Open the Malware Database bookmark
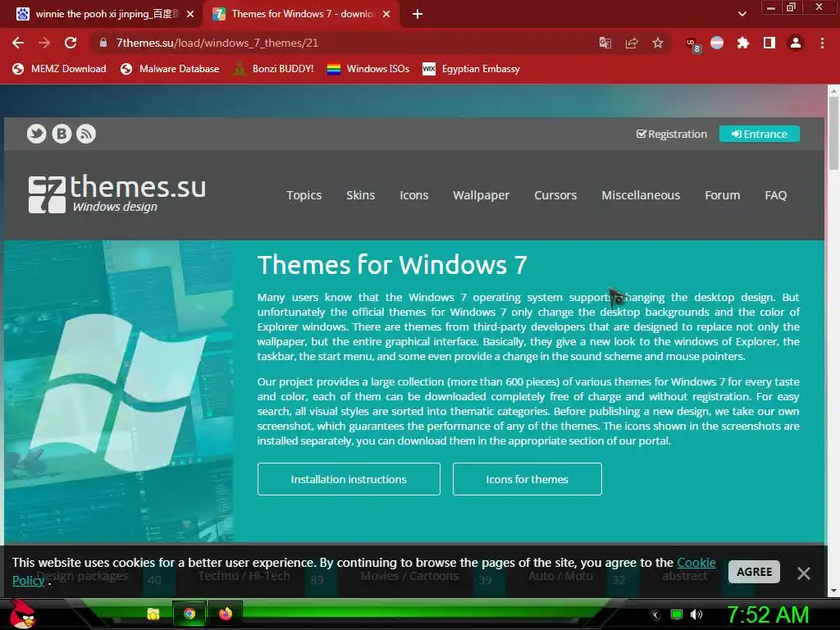Image resolution: width=840 pixels, height=630 pixels. point(170,69)
